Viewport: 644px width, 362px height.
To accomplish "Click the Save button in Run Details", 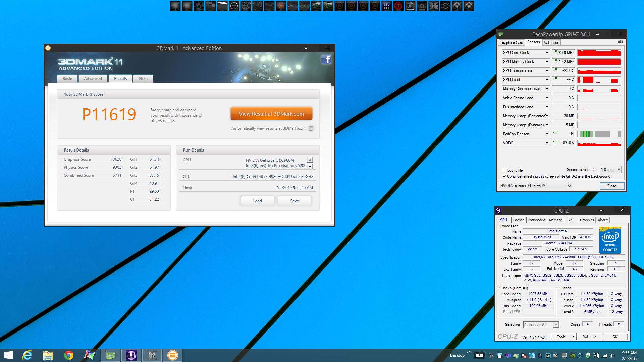I will tap(294, 201).
